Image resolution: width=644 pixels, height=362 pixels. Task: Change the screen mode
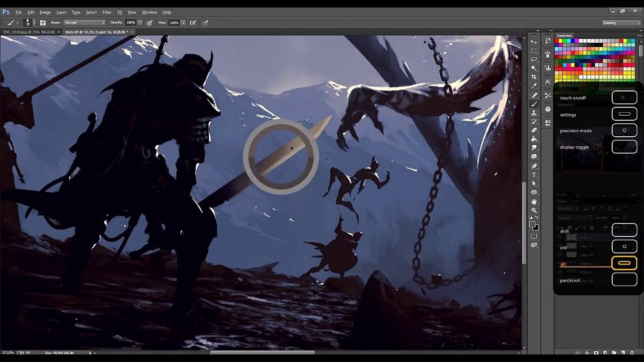click(534, 245)
